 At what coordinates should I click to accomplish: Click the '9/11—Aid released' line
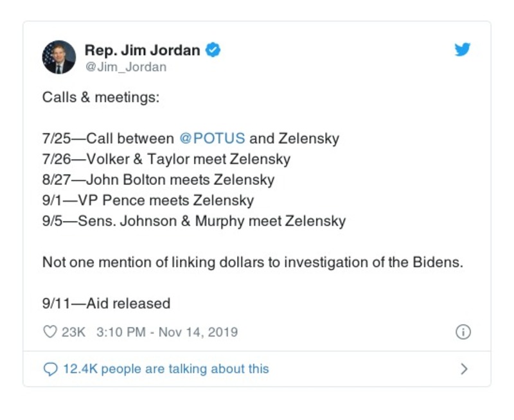pyautogui.click(x=106, y=303)
